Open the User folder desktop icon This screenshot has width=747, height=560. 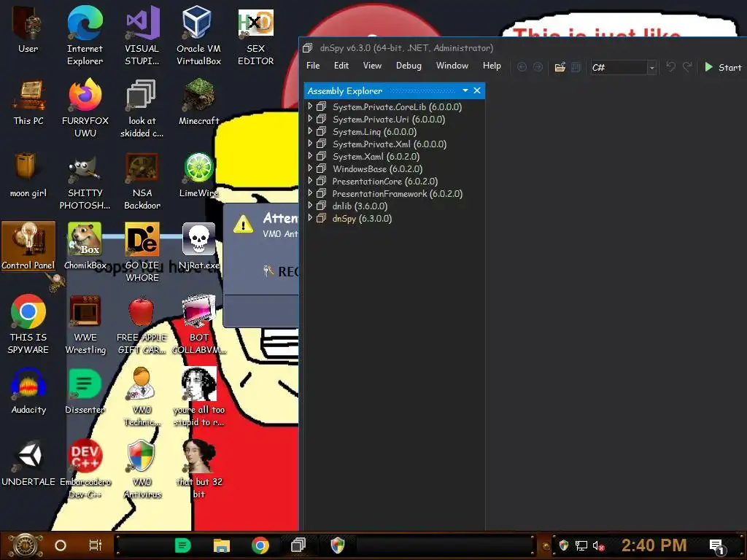pos(28,31)
